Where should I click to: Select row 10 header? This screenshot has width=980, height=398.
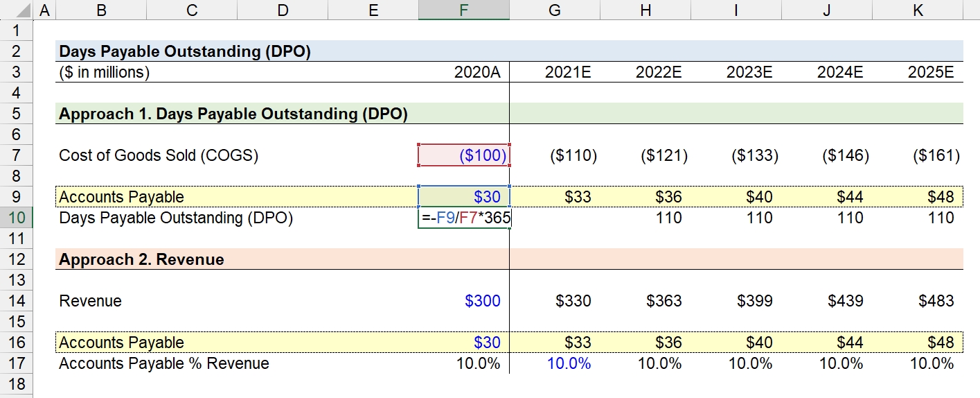17,218
